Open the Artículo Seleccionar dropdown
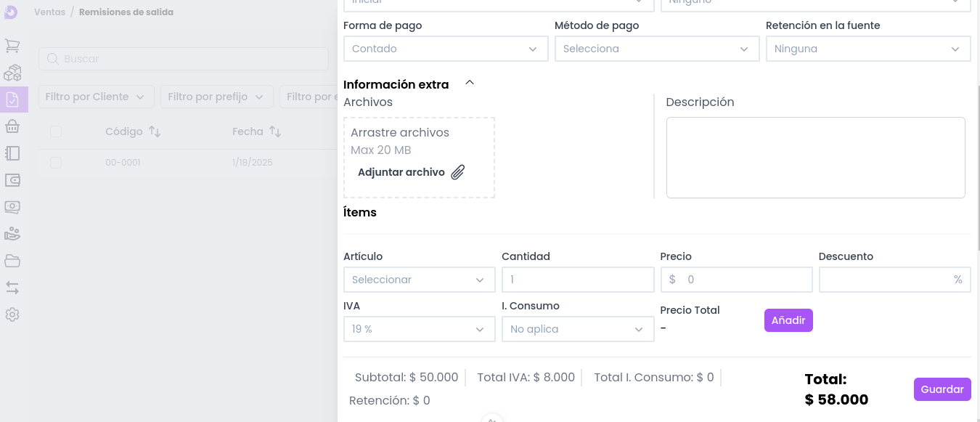This screenshot has width=980, height=422. (x=419, y=280)
